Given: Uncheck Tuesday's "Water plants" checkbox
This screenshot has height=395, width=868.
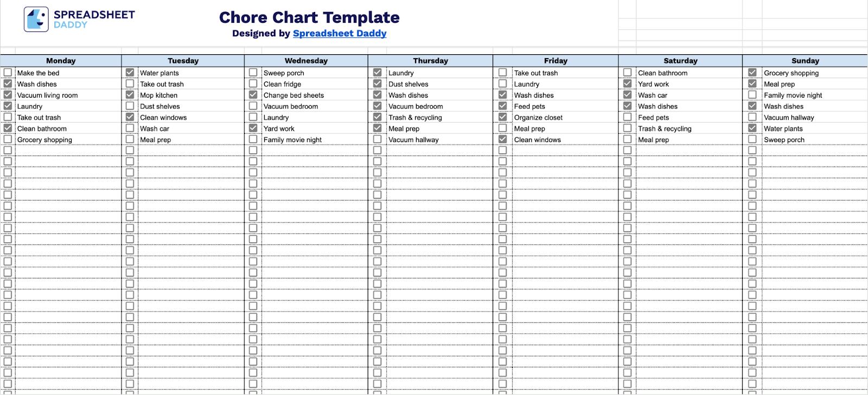Looking at the screenshot, I should point(130,73).
